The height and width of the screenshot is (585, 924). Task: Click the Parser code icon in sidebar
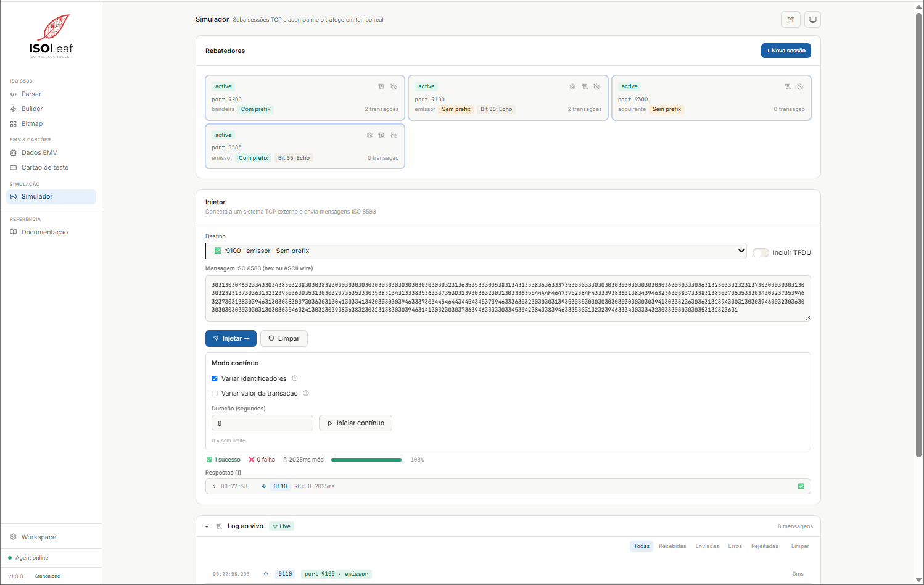click(14, 94)
